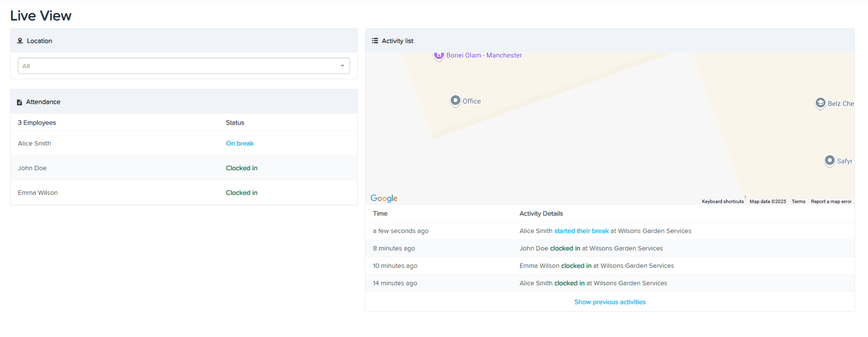This screenshot has width=868, height=337.
Task: Click the '14 minutes ago' entry
Action: (x=395, y=283)
